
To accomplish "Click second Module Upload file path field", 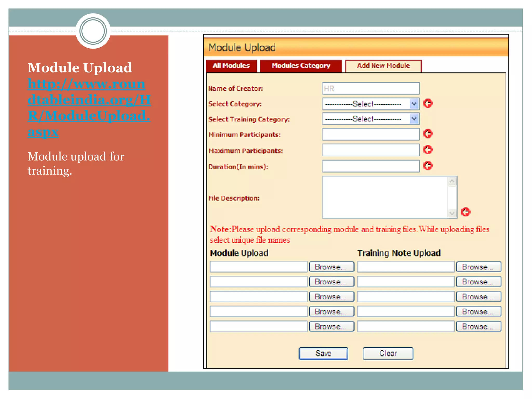I will click(x=258, y=282).
